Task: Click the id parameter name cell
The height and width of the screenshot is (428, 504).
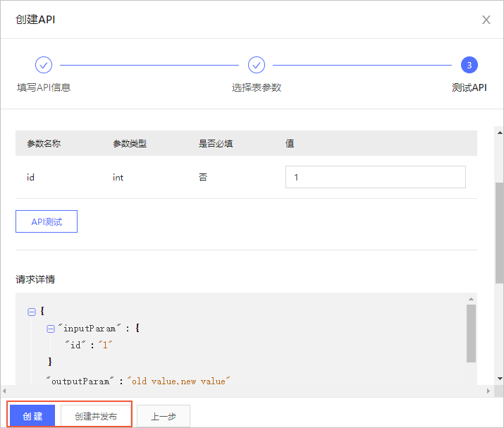Action: coord(30,177)
